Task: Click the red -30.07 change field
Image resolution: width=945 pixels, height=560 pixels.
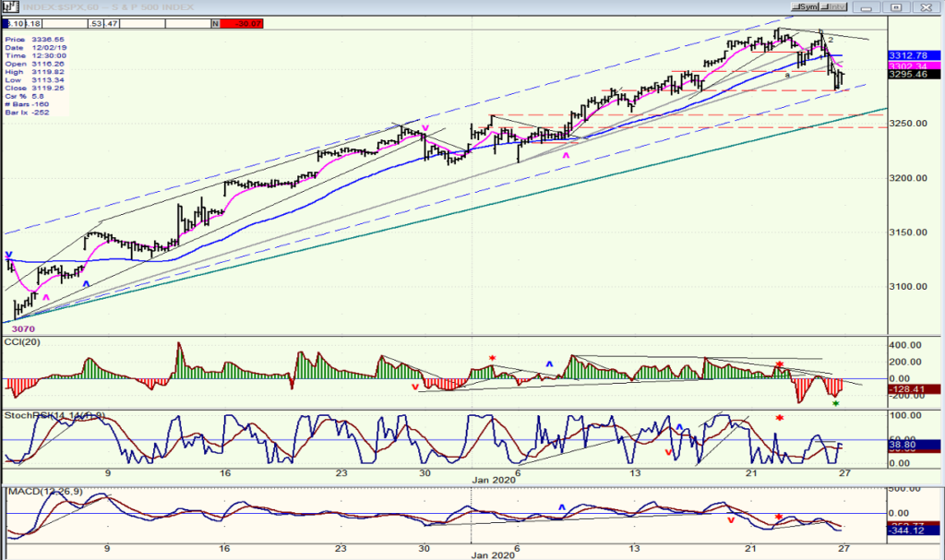Action: coord(241,23)
